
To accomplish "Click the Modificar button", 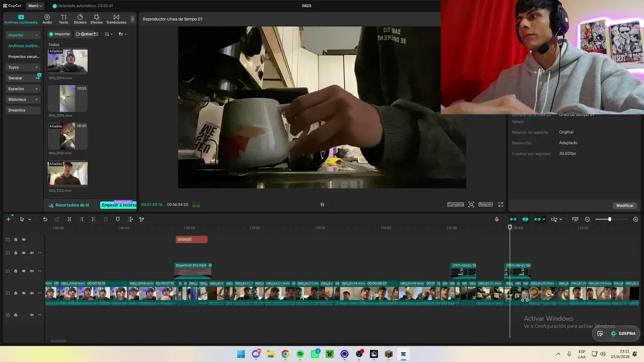I will (x=625, y=206).
